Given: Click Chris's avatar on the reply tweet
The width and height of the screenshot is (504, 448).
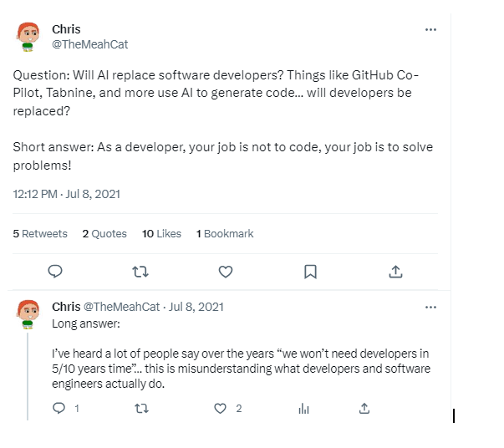Looking at the screenshot, I should pyautogui.click(x=29, y=314).
